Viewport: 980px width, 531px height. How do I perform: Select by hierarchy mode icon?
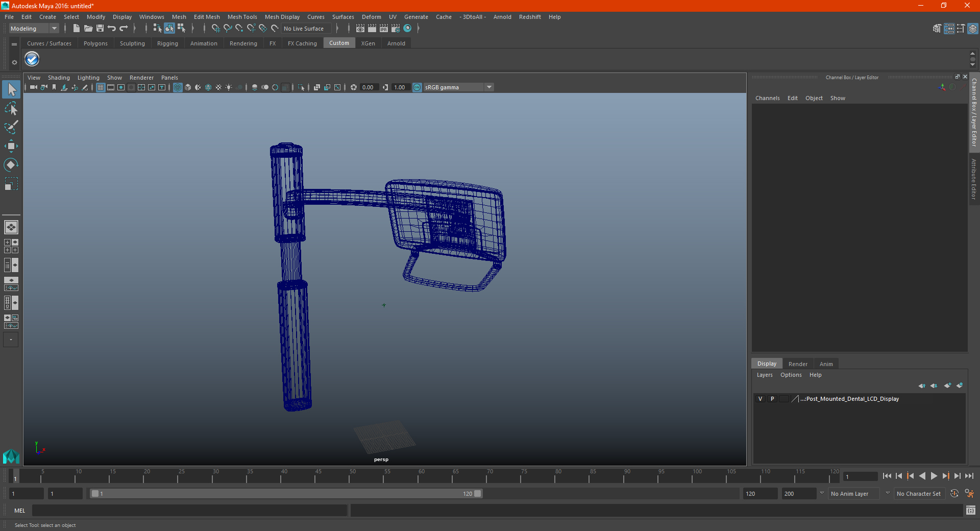click(157, 29)
